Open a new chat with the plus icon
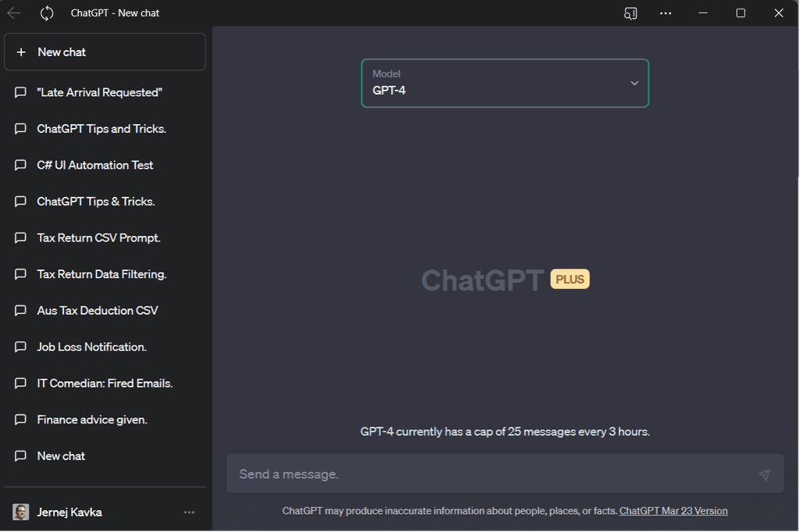800x532 pixels. coord(21,52)
